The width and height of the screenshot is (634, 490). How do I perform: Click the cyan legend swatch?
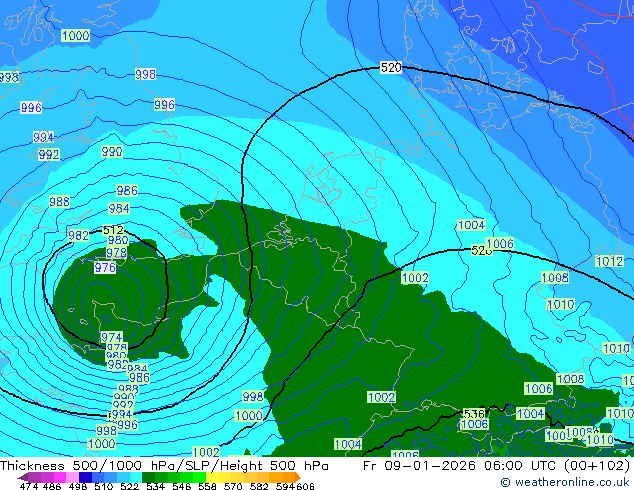tap(136, 477)
